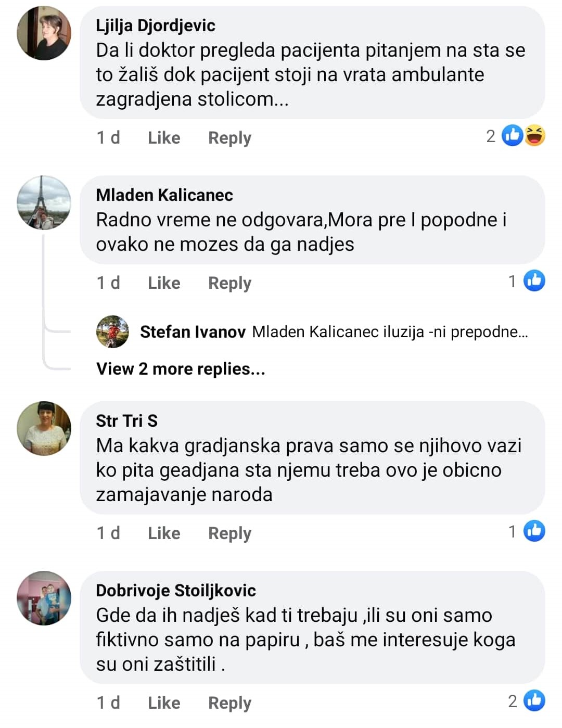Expand Stefan Ivanov's truncated reply text
The image size is (562, 728).
390,332
